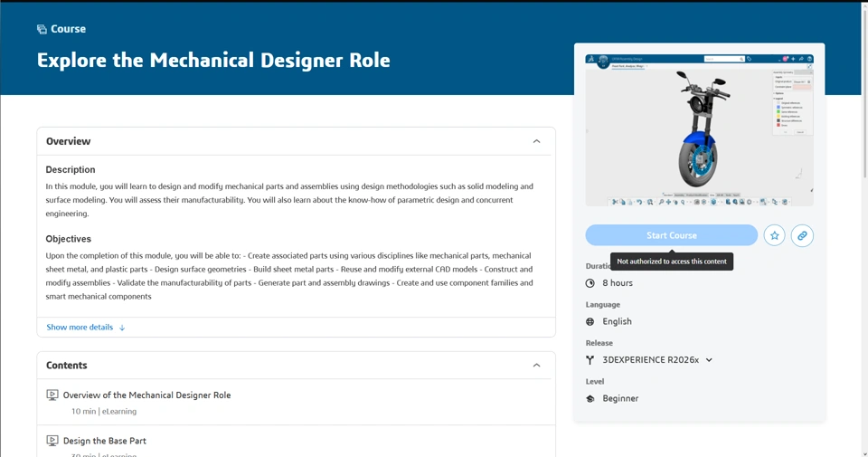
Task: Click the Description heading
Action: point(71,169)
